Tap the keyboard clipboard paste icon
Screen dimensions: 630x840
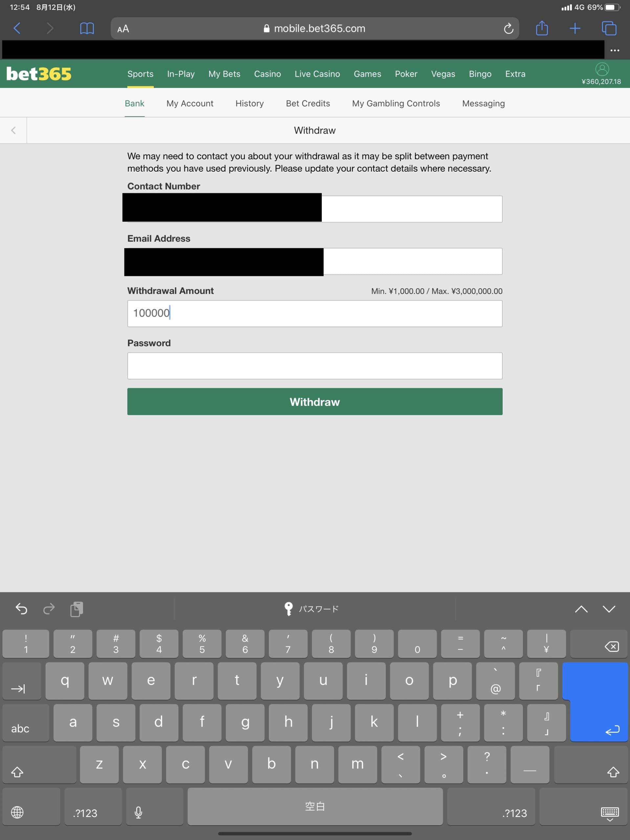click(77, 609)
